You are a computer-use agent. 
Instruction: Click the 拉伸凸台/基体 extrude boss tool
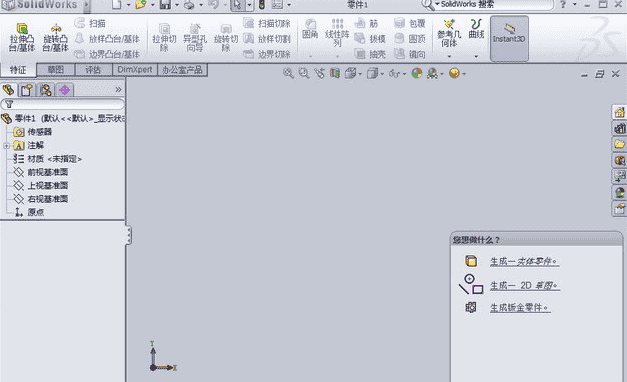pyautogui.click(x=22, y=38)
